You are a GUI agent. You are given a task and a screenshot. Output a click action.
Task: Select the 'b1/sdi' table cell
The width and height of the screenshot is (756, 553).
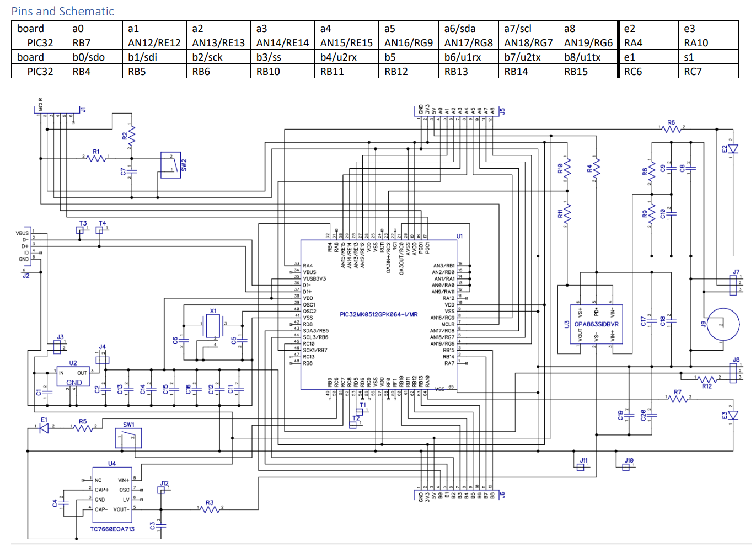[154, 57]
